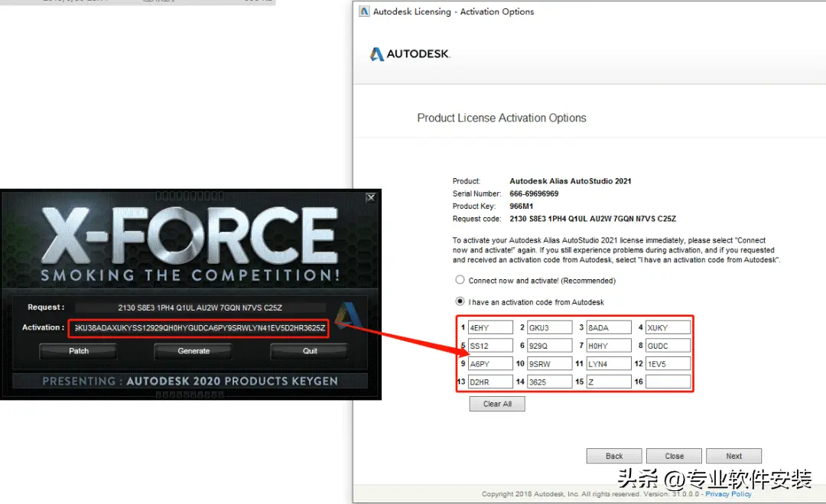Click activation field 9 containing A6PY
The height and width of the screenshot is (504, 826).
coord(490,363)
